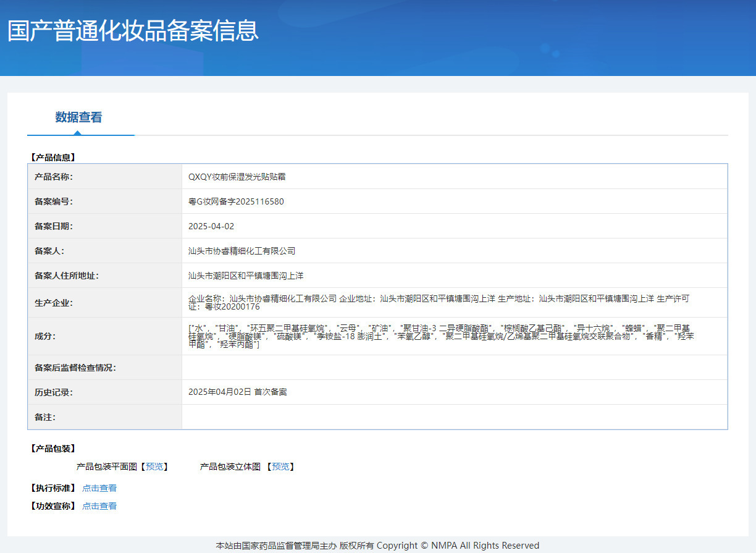
Task: Select the filing date 2025-04-02
Action: tap(211, 226)
